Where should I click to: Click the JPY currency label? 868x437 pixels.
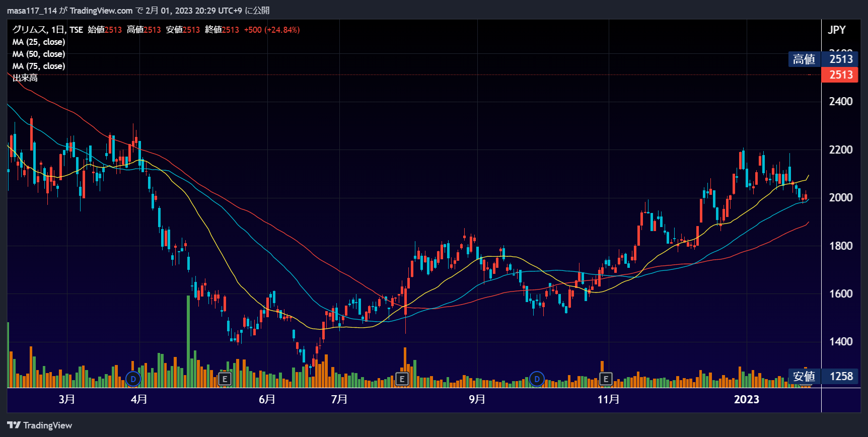[x=837, y=30]
